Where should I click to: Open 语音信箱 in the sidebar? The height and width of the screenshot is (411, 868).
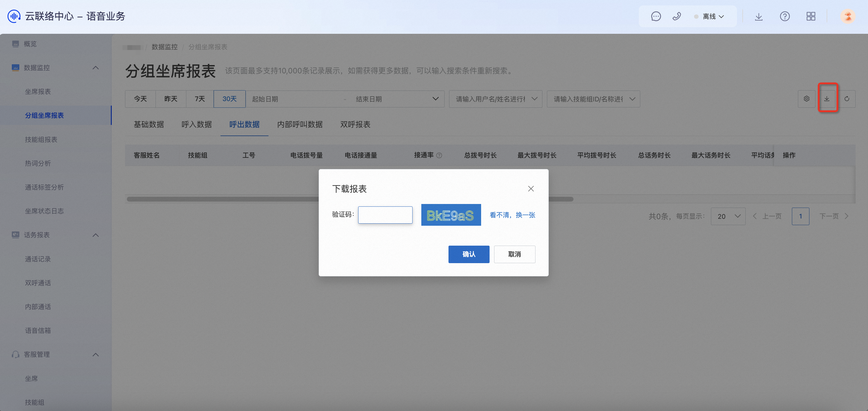pos(38,330)
